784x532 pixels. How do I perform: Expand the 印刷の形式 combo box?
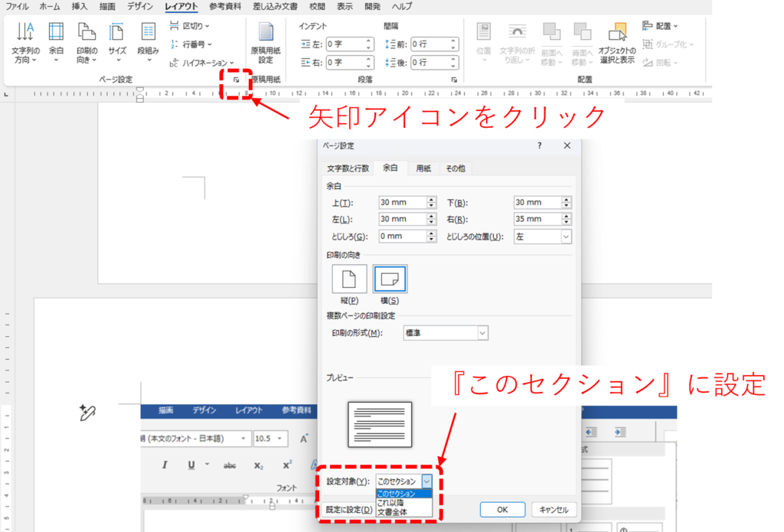[x=482, y=333]
